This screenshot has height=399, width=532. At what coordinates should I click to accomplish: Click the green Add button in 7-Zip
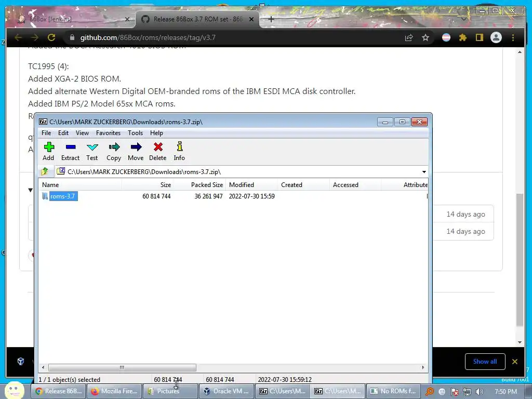[48, 151]
